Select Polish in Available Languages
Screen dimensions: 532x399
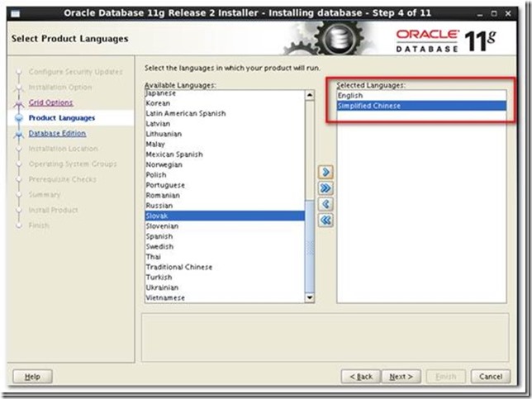[225, 175]
